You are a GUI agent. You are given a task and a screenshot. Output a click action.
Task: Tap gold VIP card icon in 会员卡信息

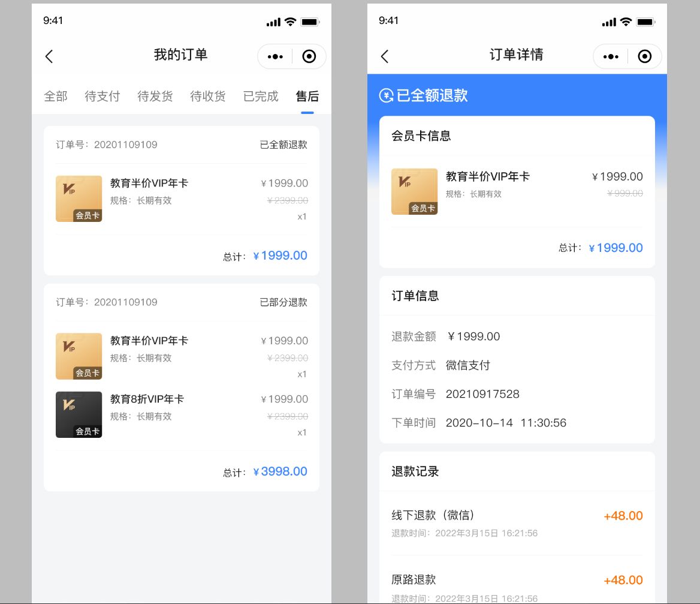tap(414, 191)
